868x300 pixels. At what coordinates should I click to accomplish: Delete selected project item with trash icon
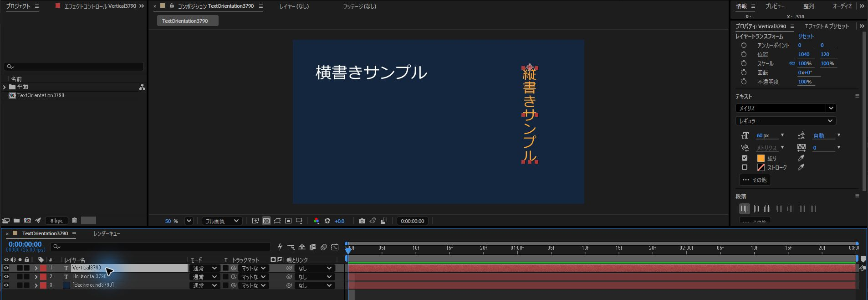(75, 221)
